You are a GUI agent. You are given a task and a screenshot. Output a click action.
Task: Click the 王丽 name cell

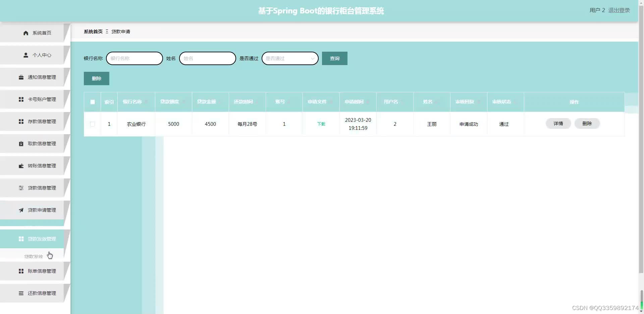pyautogui.click(x=432, y=124)
